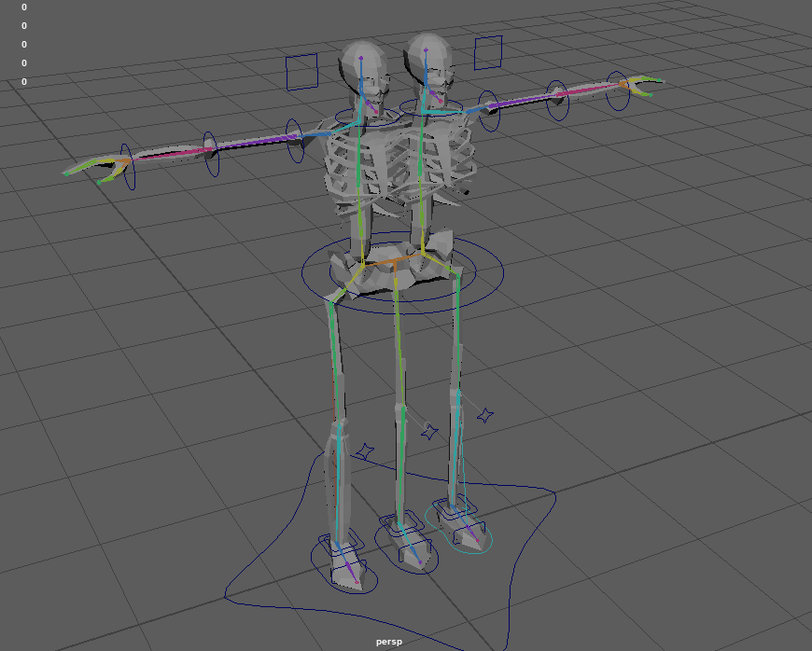The image size is (812, 651).
Task: Select shoulder circle control on screen-left arm
Action: (294, 140)
